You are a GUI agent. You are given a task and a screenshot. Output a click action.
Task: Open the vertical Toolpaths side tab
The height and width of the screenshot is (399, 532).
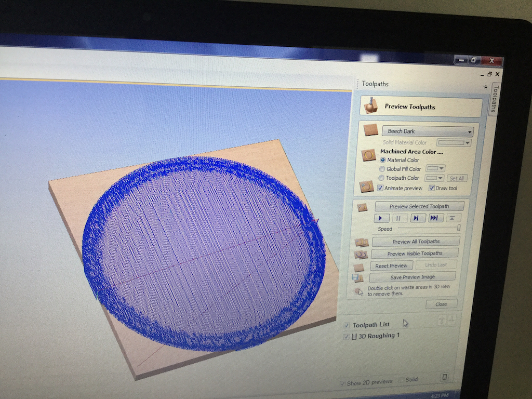click(495, 99)
